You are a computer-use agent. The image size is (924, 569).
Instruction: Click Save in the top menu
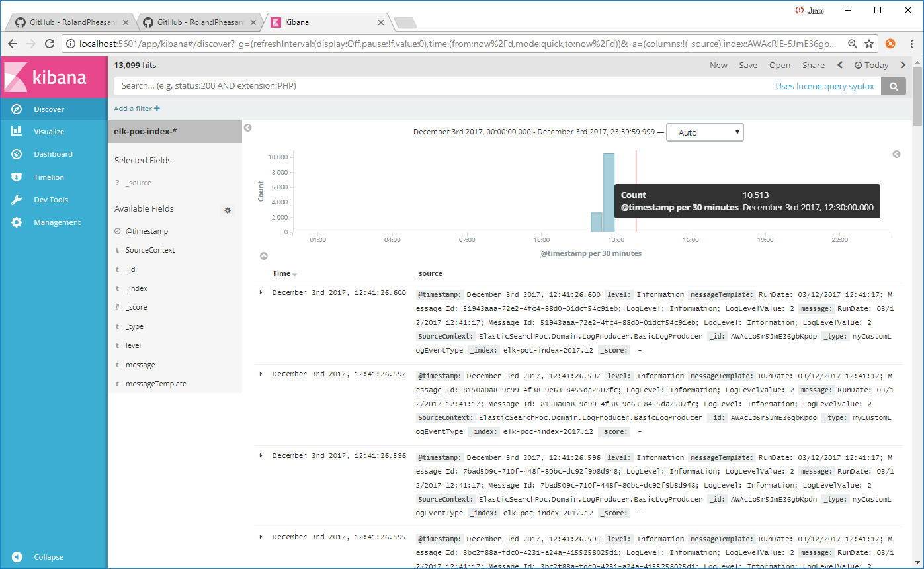[748, 65]
